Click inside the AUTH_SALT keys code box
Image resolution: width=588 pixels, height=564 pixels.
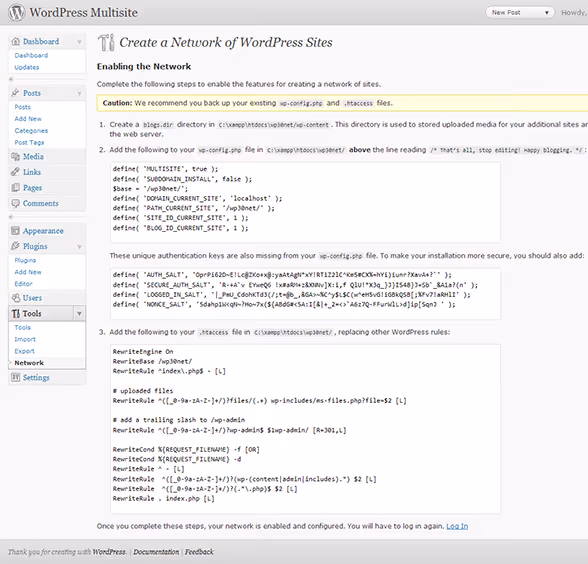(305, 294)
